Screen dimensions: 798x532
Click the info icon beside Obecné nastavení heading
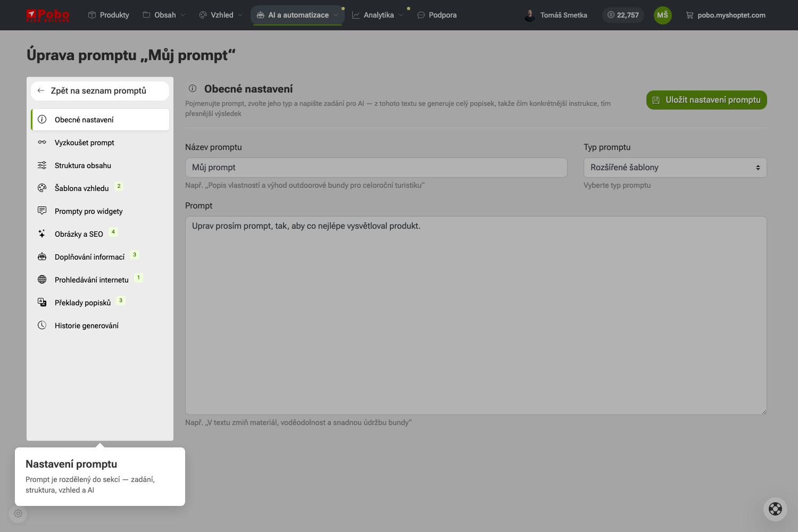coord(193,89)
